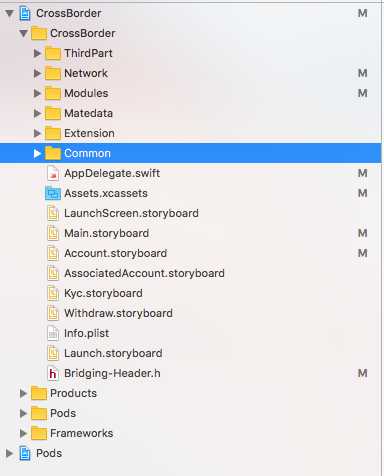Click the Info.plist file icon
The width and height of the screenshot is (384, 476).
point(53,333)
